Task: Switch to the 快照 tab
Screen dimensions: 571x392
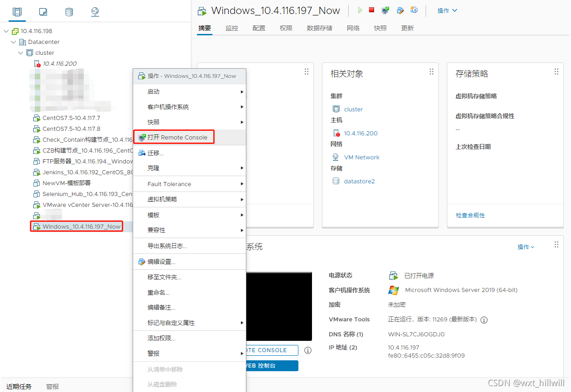Action: click(x=380, y=28)
